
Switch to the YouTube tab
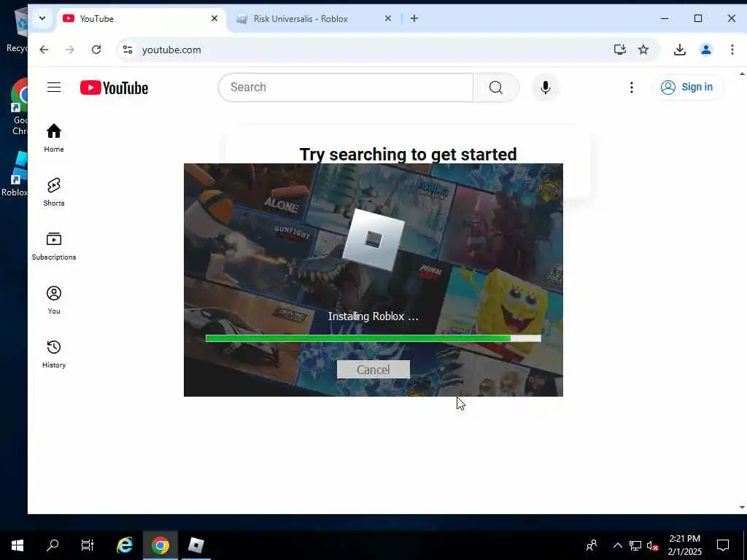click(x=142, y=18)
